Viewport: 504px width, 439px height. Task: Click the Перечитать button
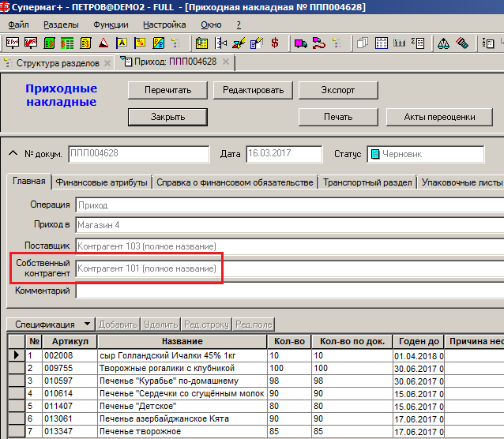[167, 90]
